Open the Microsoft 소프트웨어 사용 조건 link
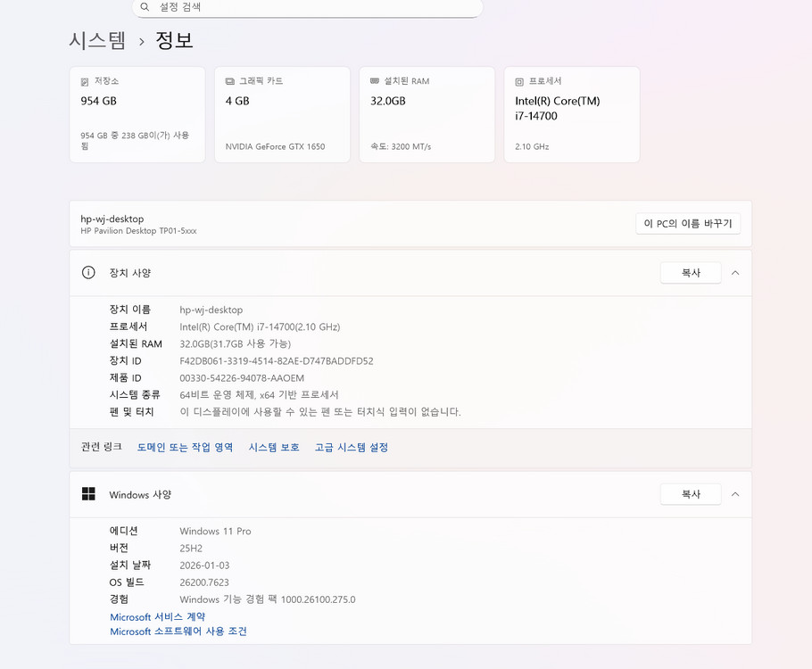 click(178, 632)
